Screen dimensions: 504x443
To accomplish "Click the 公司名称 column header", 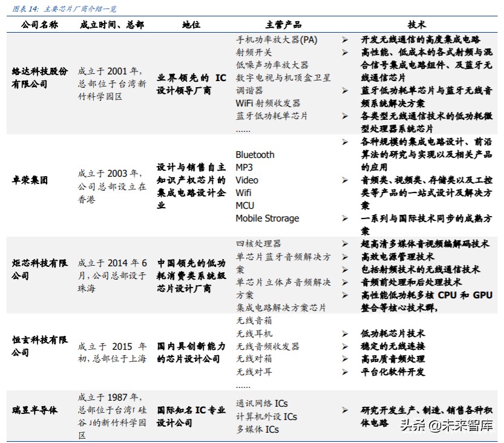I will (x=38, y=25).
